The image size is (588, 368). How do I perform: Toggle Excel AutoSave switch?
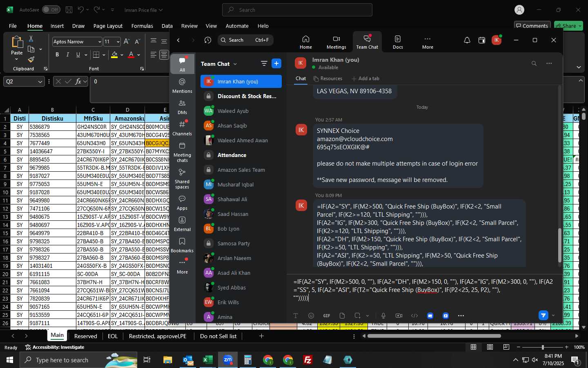pos(51,9)
